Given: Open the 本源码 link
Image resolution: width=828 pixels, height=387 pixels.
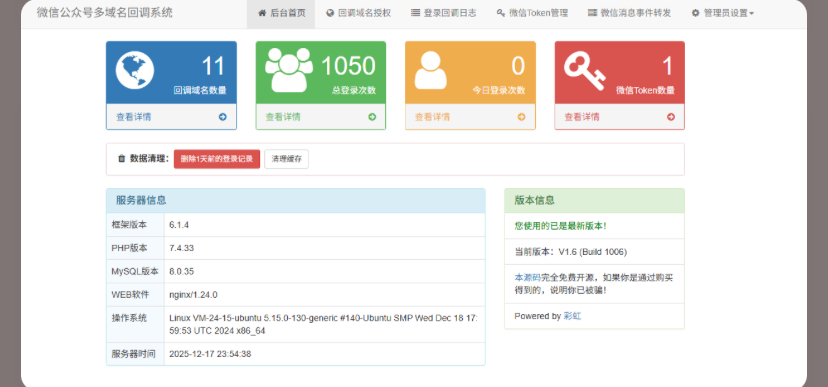Looking at the screenshot, I should pyautogui.click(x=528, y=277).
